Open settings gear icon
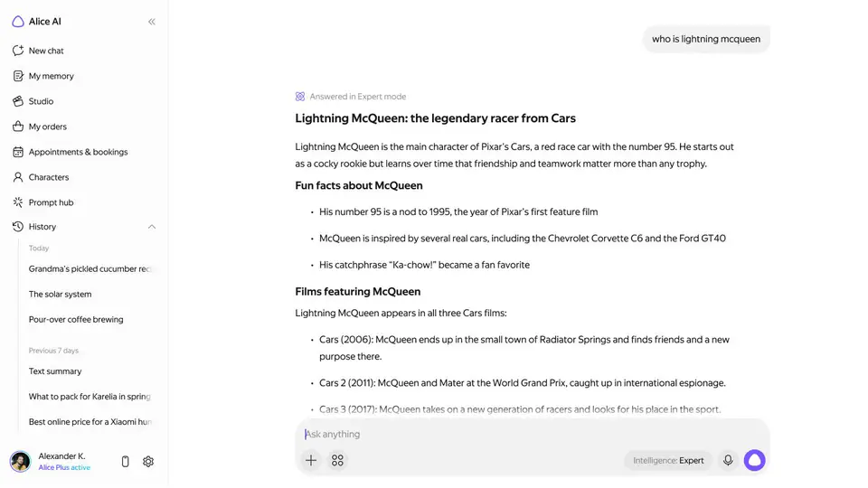868x488 pixels. pyautogui.click(x=147, y=462)
